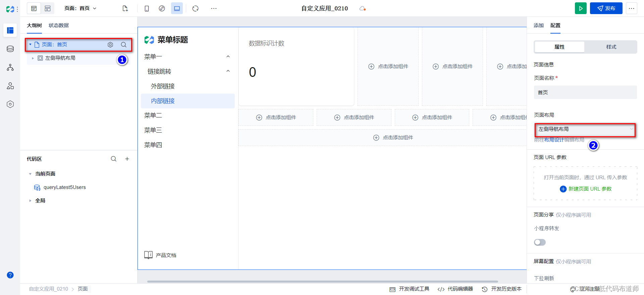644x295 pixels.
Task: Open 代码编辑器 in bottom bar
Action: 455,289
